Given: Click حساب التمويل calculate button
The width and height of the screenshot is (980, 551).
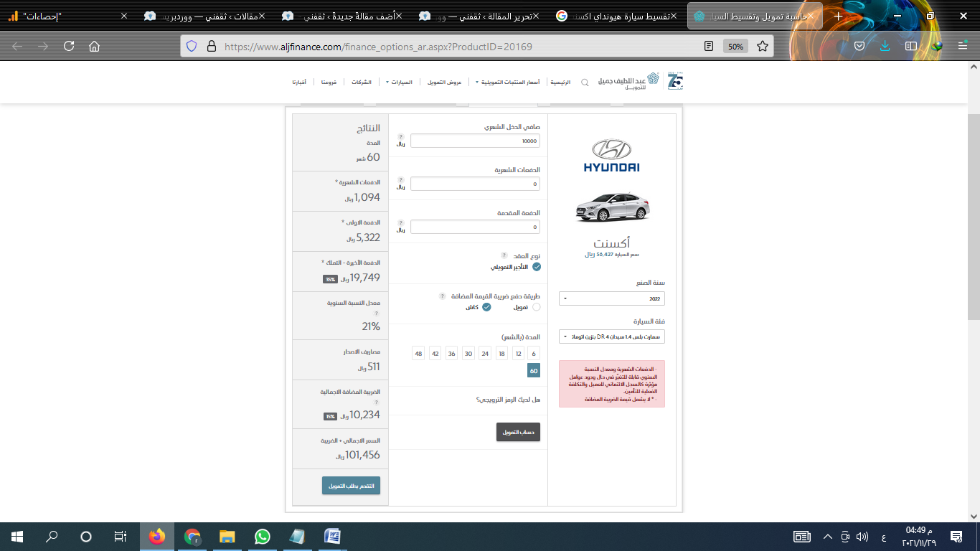Looking at the screenshot, I should tap(518, 432).
